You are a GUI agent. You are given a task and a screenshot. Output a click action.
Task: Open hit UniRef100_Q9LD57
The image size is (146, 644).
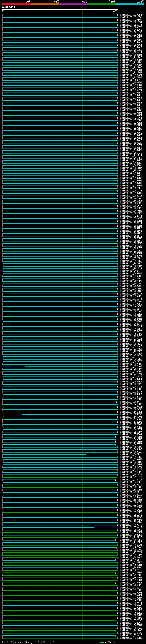pos(131,17)
